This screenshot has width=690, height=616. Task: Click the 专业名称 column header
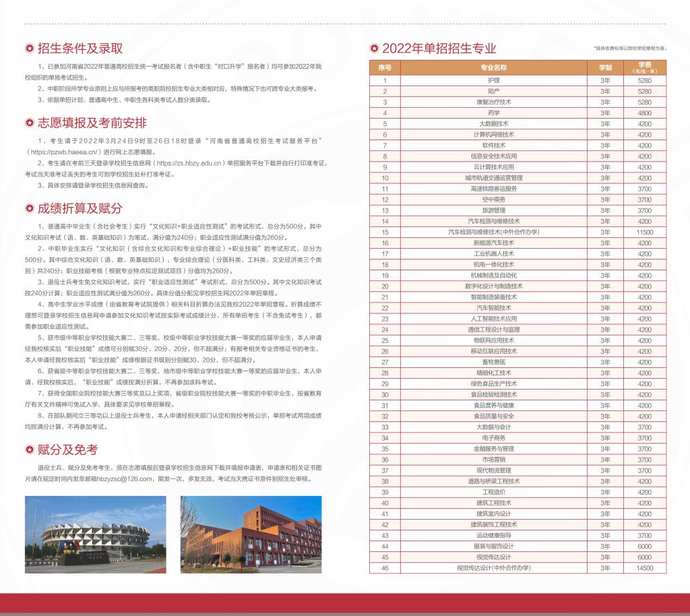pos(493,67)
